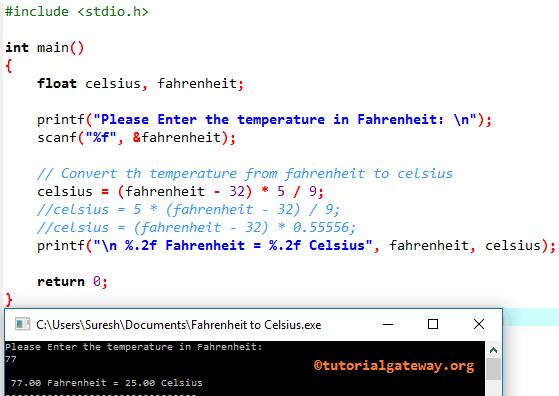Click the '#include <stdio.h>' line
The image size is (559, 396).
77,12
